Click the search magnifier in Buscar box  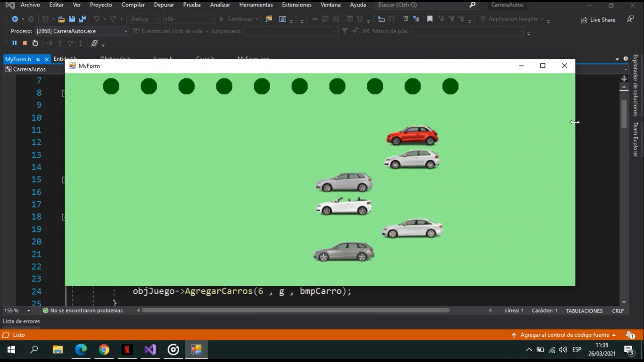pyautogui.click(x=473, y=5)
